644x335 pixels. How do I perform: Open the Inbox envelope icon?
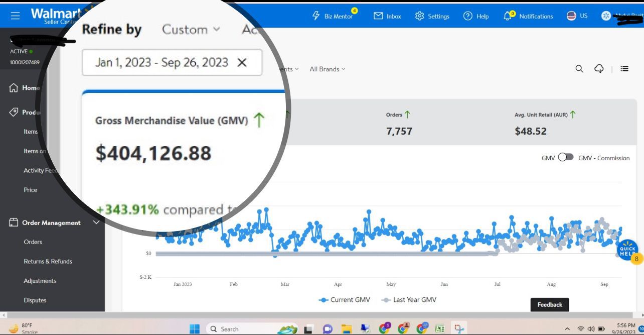coord(378,16)
